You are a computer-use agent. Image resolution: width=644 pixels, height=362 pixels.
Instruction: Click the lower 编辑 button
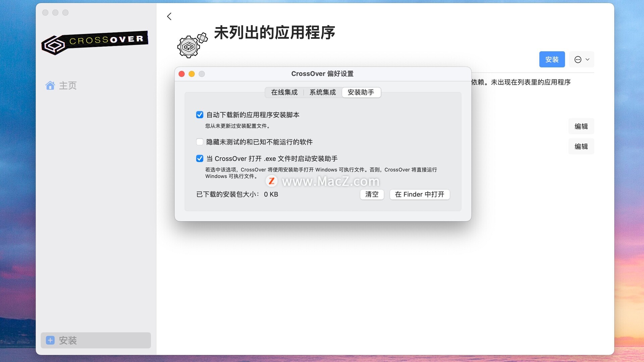tap(581, 146)
